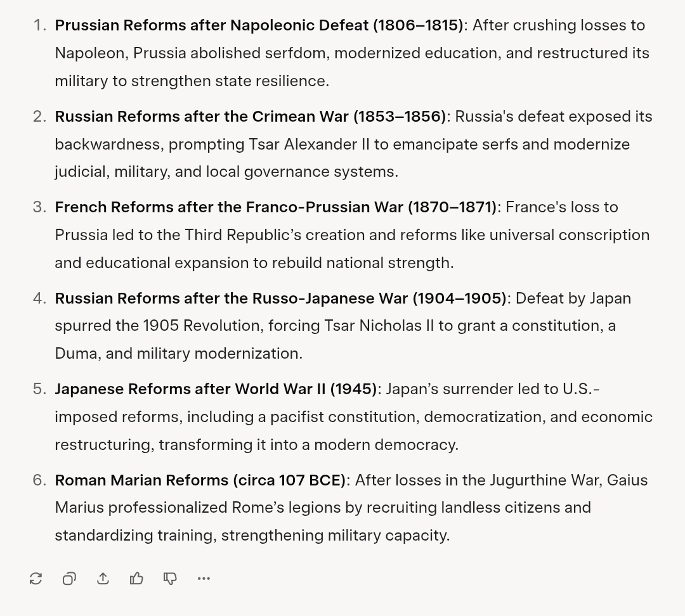Click the 'Roman Marian Reforms' heading
The image size is (685, 616).
coord(200,480)
